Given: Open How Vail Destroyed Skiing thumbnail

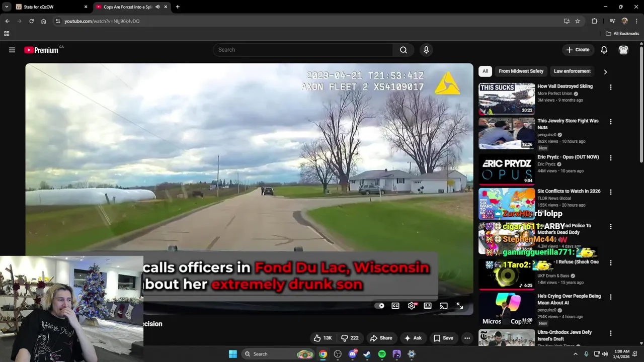Looking at the screenshot, I should pyautogui.click(x=507, y=99).
